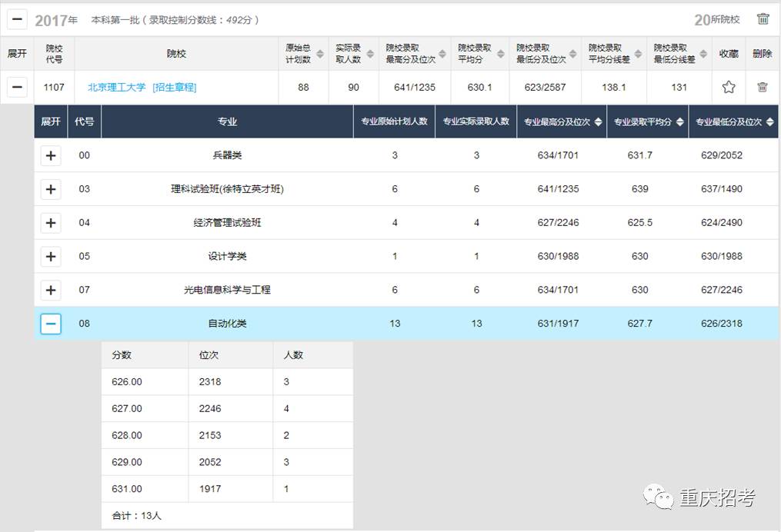Click the 专业 column header
This screenshot has width=781, height=532.
tap(227, 121)
